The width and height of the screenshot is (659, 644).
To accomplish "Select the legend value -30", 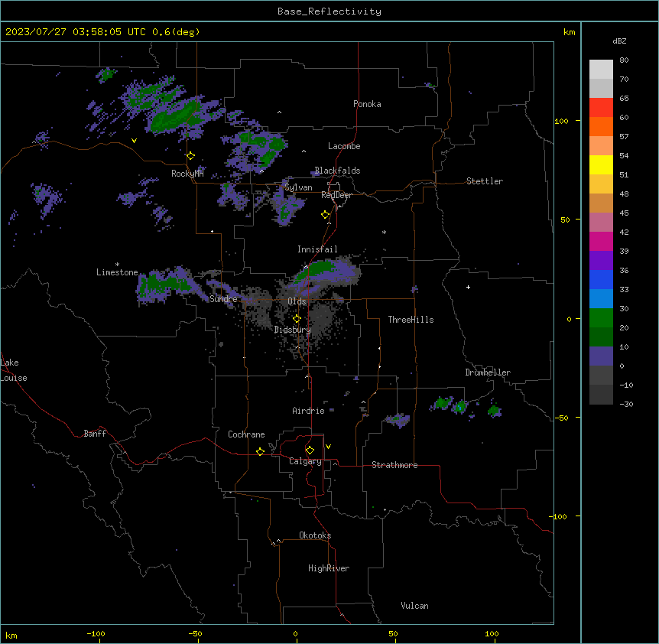I will tap(626, 404).
